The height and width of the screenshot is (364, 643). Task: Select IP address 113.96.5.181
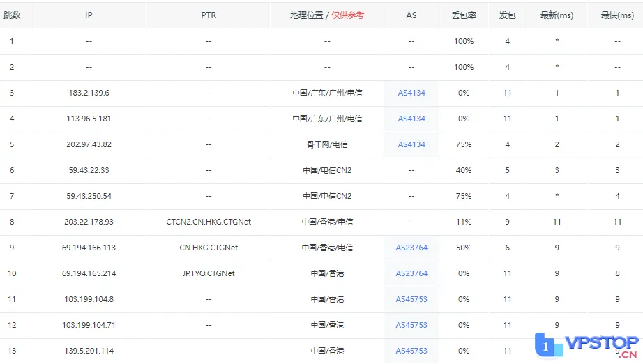[x=89, y=119]
